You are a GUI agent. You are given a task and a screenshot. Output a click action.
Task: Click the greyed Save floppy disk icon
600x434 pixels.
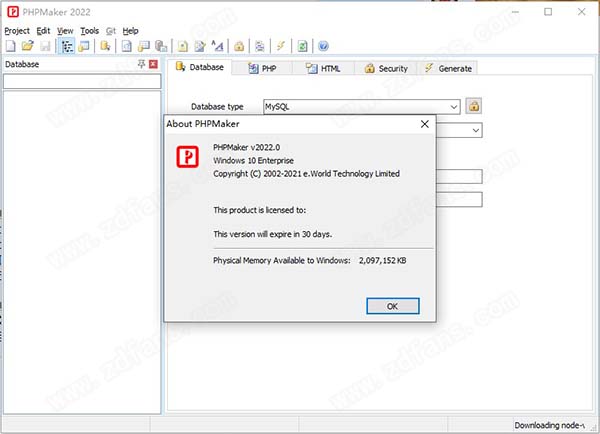46,46
